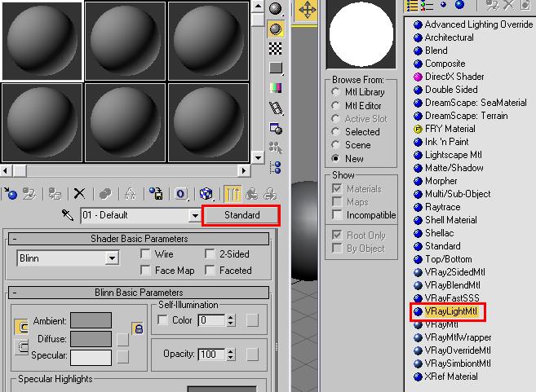Check the Incompatible checkbox
Image resolution: width=536 pixels, height=392 pixels.
(x=337, y=215)
